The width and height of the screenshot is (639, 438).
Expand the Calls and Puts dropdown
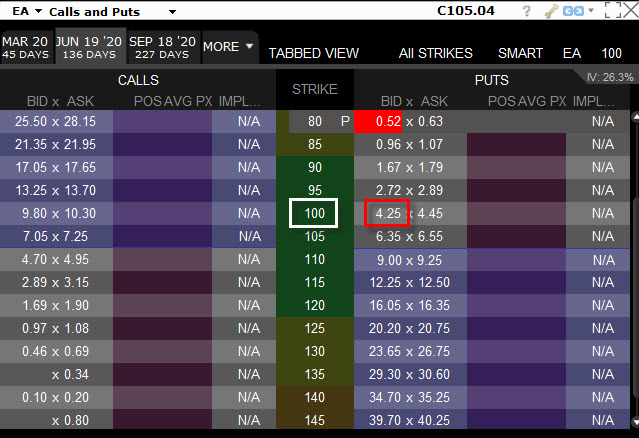click(172, 12)
